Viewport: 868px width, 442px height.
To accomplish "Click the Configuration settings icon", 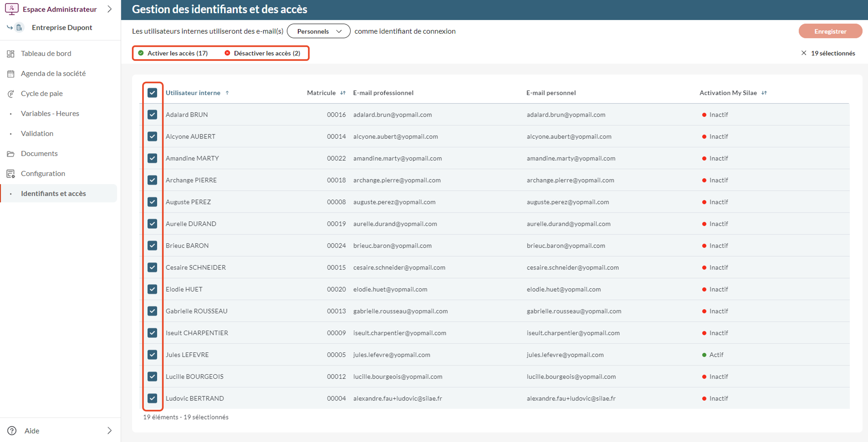I will (x=11, y=174).
